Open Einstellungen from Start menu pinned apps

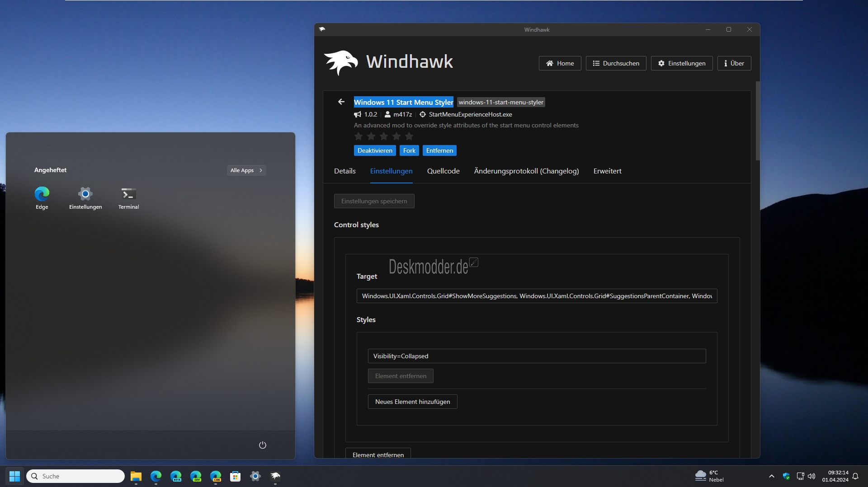tap(85, 198)
